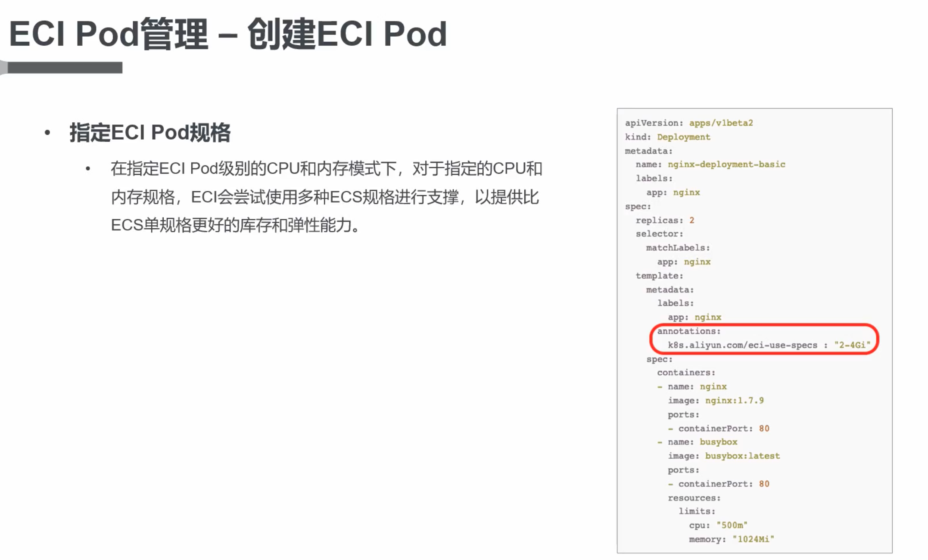Click "image: nginx:1.7.9" in the code
Screen dimensions: 928x560
click(716, 401)
